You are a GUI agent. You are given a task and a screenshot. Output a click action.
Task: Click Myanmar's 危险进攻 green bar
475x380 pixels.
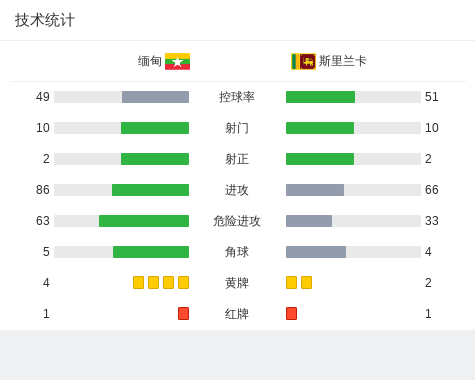[x=144, y=221]
